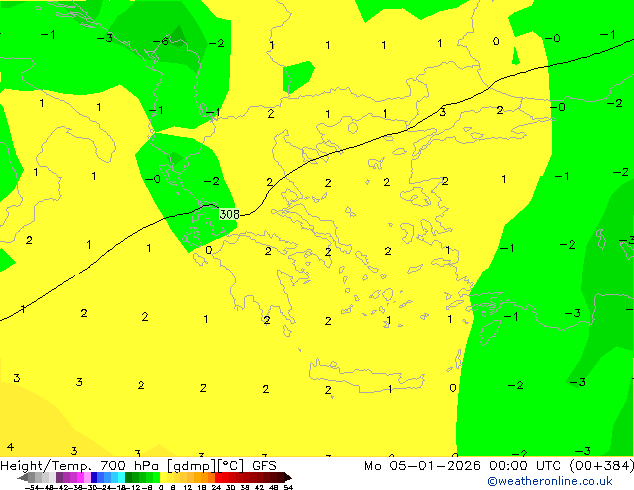The width and height of the screenshot is (634, 490).
Task: Click the dark brown right arrow of the legend
Action: [288, 477]
